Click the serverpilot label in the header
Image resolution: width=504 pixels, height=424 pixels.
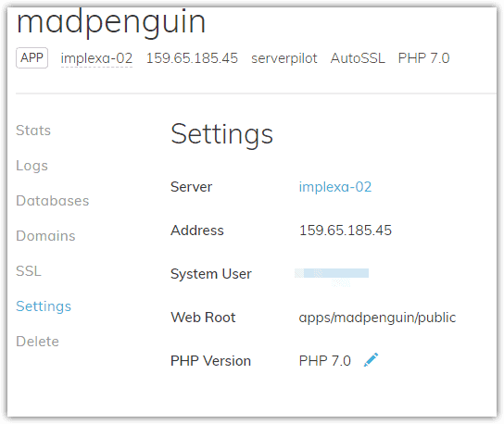point(284,58)
